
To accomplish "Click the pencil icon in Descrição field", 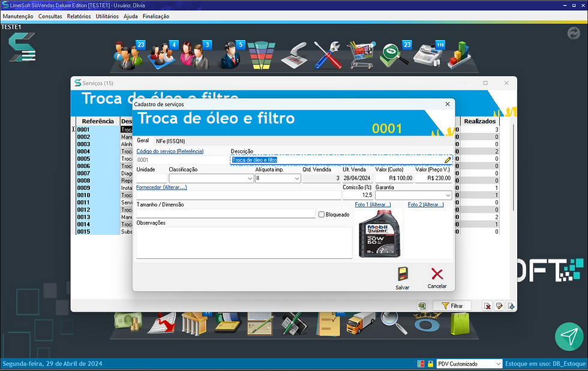I will point(448,160).
